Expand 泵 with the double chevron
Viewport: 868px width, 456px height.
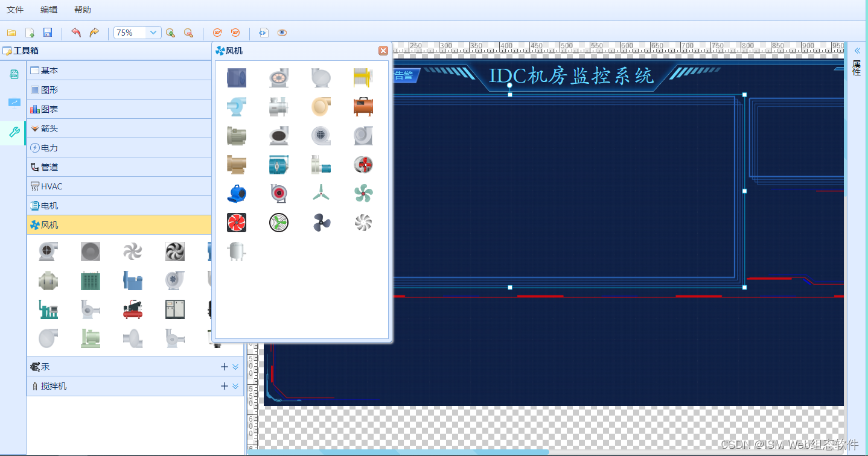tap(235, 367)
